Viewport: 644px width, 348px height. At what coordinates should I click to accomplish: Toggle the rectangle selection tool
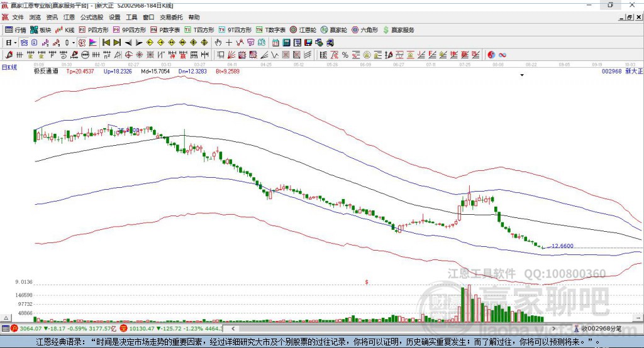click(x=221, y=55)
